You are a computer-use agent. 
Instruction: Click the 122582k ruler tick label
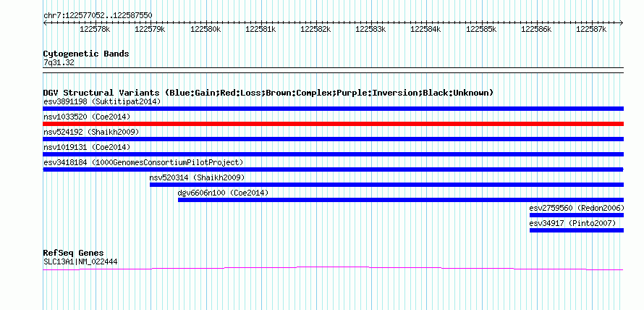(x=315, y=29)
